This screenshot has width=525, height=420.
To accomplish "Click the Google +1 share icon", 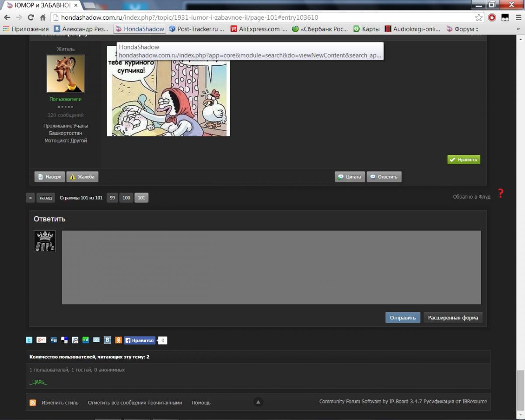I will pos(42,340).
